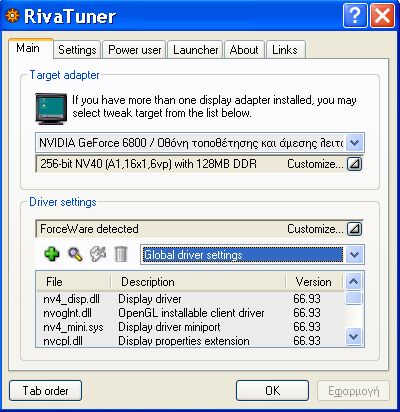Select the nv4_mini.sys row
The width and height of the screenshot is (400, 412).
point(190,327)
